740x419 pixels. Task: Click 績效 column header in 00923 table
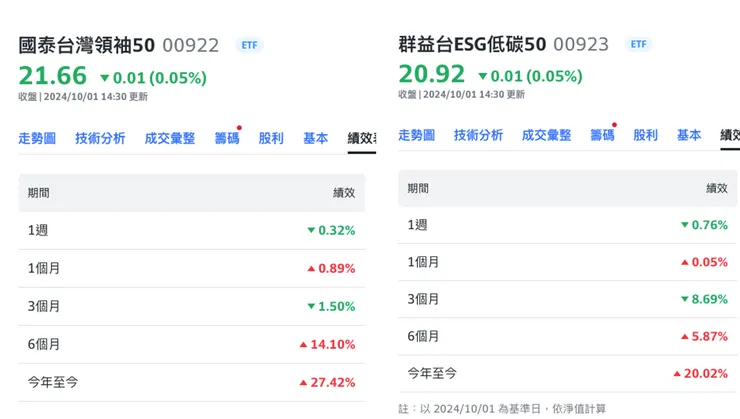(717, 189)
